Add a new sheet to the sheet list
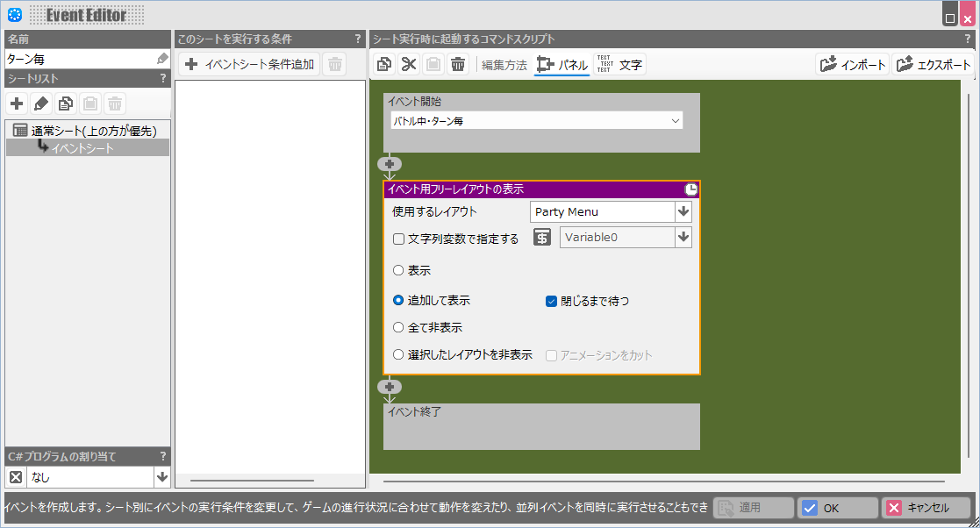Image resolution: width=980 pixels, height=528 pixels. coord(16,103)
